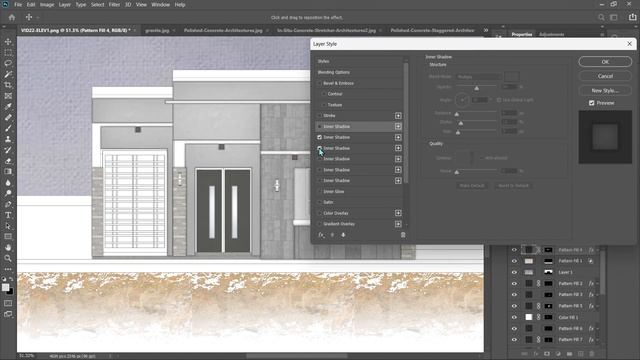640x360 pixels.
Task: Switch to the Adjustments panel tab
Action: 551,34
